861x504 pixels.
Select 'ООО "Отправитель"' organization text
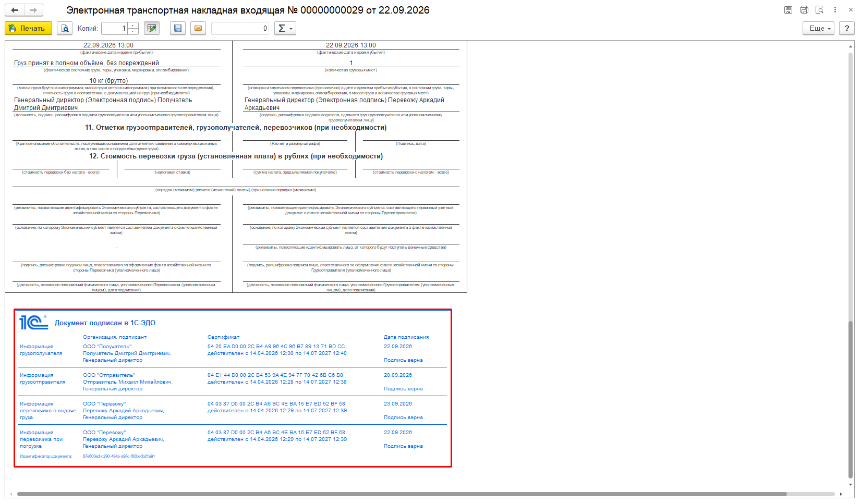pos(109,375)
